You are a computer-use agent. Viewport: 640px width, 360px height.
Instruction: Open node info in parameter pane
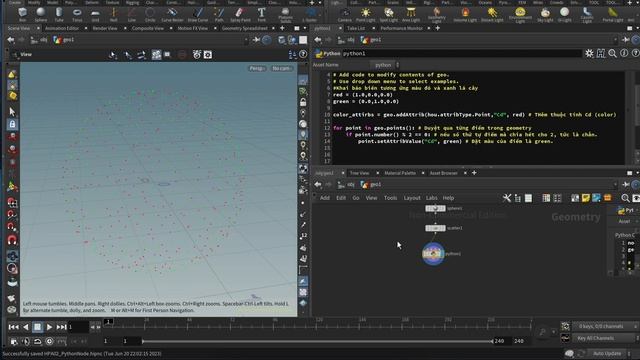coord(624,53)
